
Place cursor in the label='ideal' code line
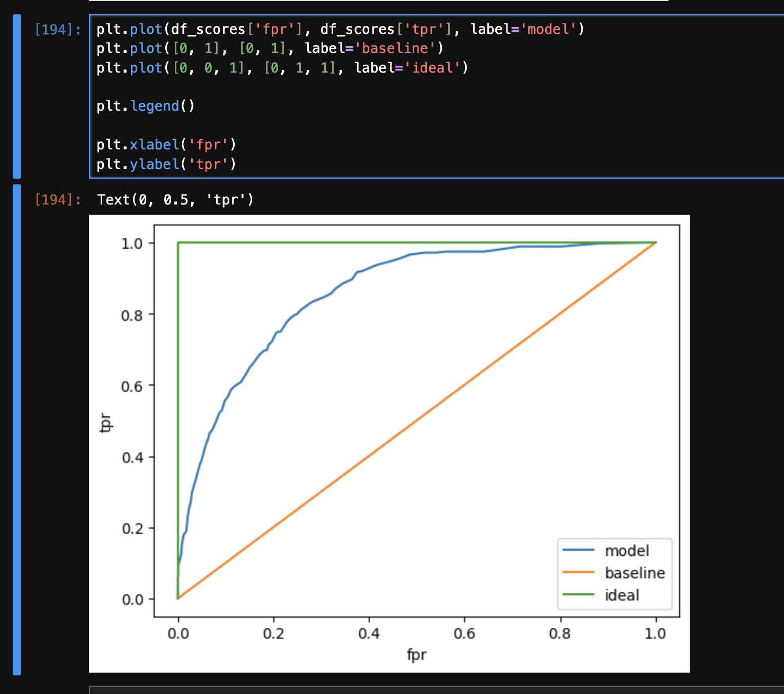pos(282,68)
